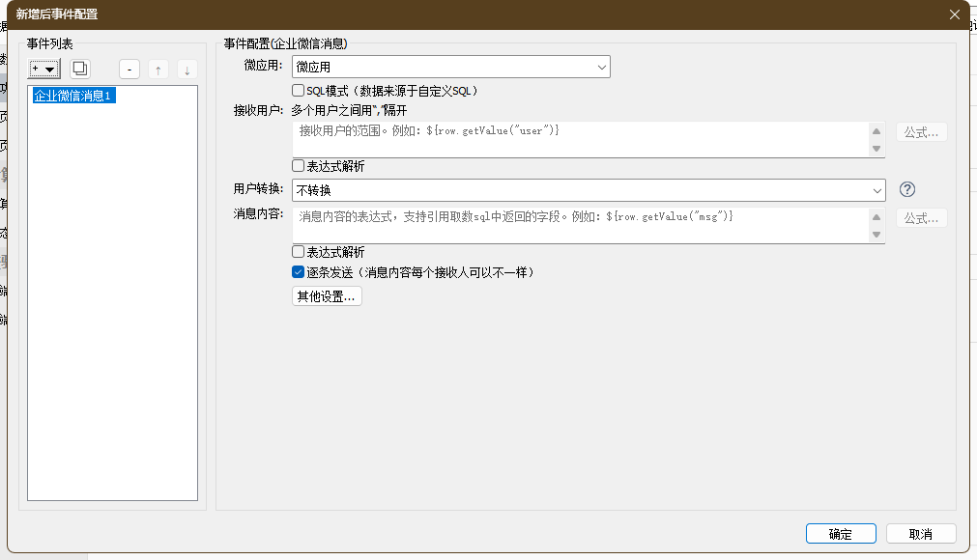Click the help question mark icon
Screen dimensions: 977x560
(x=906, y=189)
